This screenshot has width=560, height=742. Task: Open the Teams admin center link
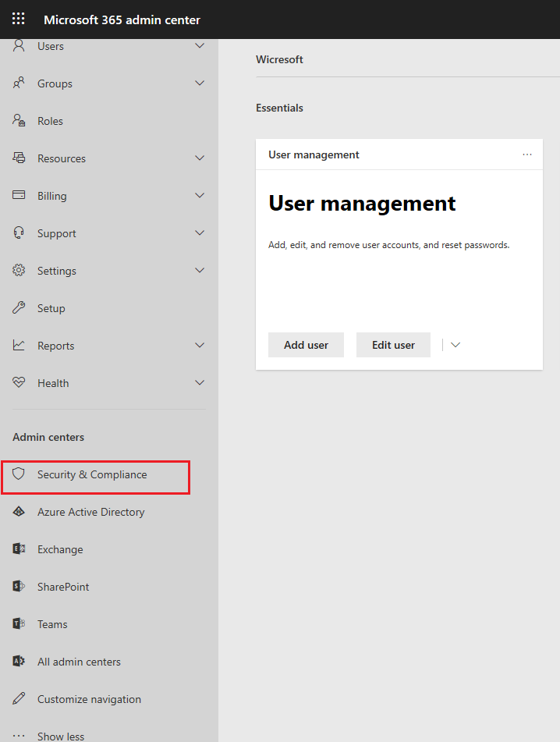click(x=52, y=623)
